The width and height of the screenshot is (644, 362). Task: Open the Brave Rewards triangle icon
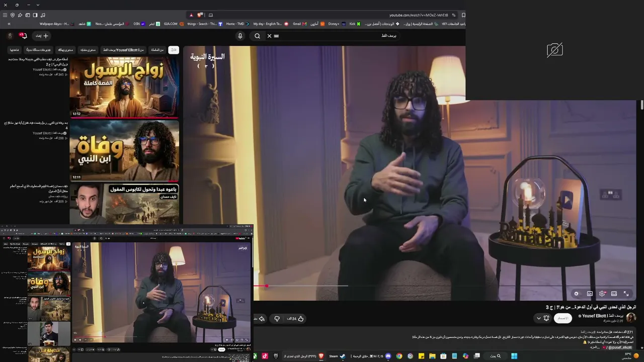click(x=191, y=15)
